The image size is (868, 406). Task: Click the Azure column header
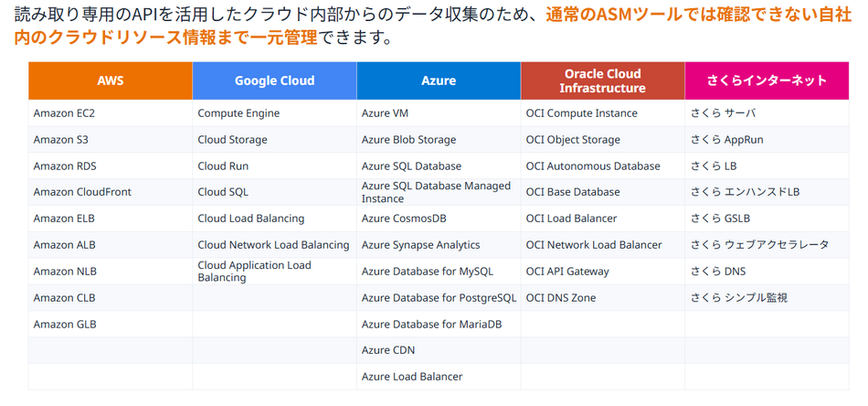[439, 80]
